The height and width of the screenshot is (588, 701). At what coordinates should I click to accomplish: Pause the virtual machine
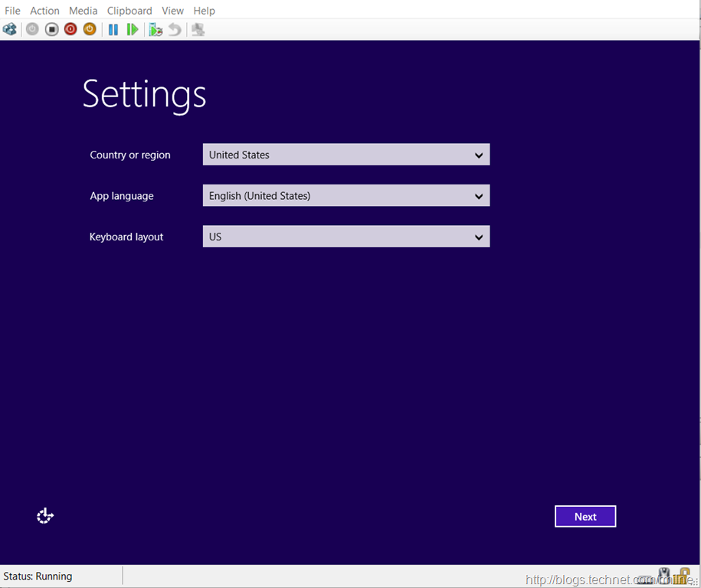click(113, 30)
